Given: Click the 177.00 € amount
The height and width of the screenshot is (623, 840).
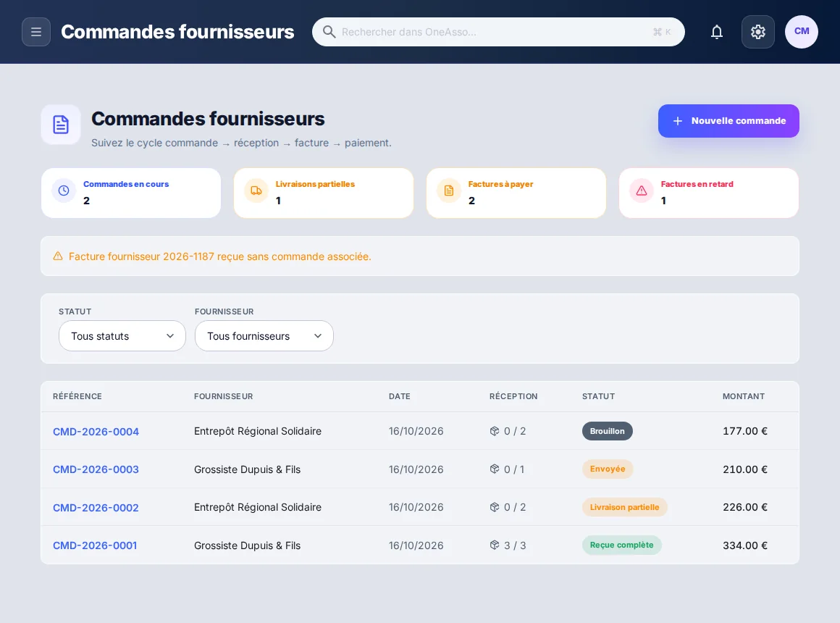Looking at the screenshot, I should tap(745, 431).
